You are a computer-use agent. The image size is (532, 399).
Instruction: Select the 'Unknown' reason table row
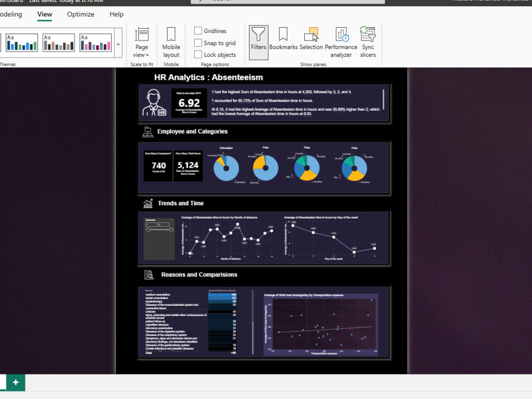click(x=190, y=311)
